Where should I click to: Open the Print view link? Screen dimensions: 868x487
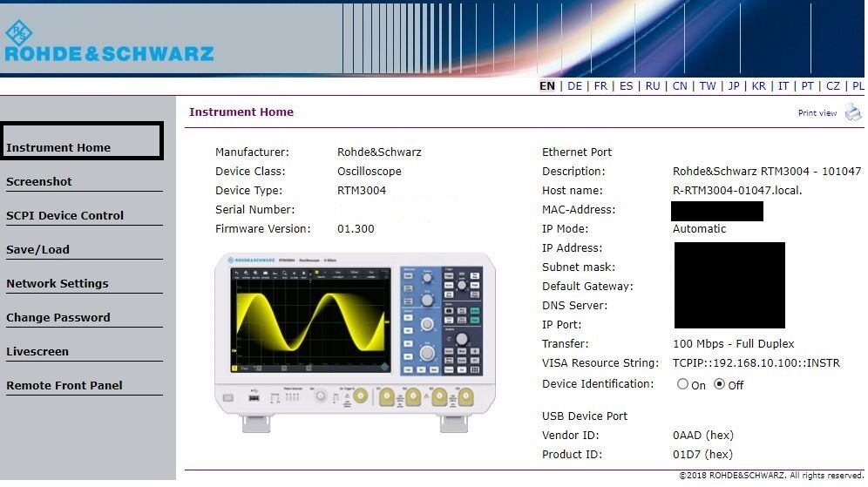pos(817,113)
